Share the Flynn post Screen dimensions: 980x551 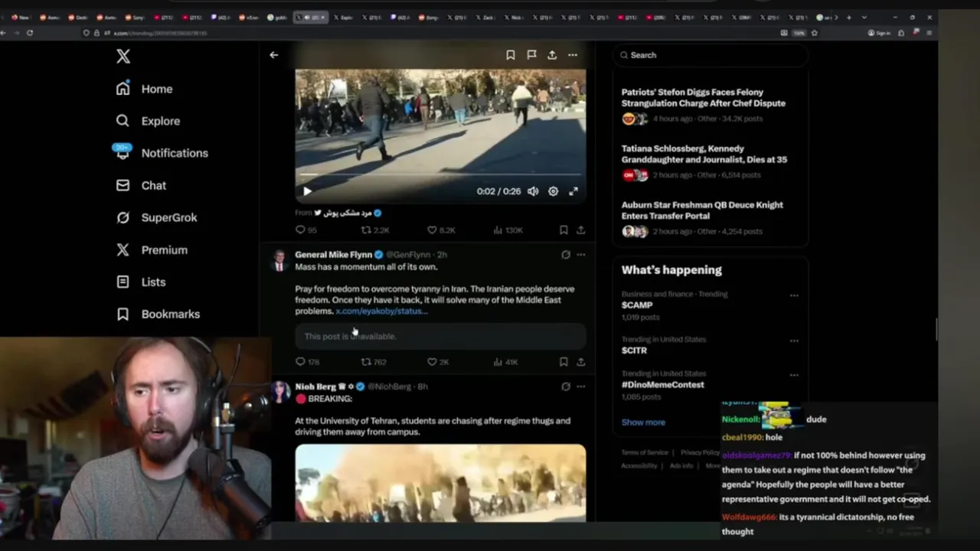coord(581,362)
